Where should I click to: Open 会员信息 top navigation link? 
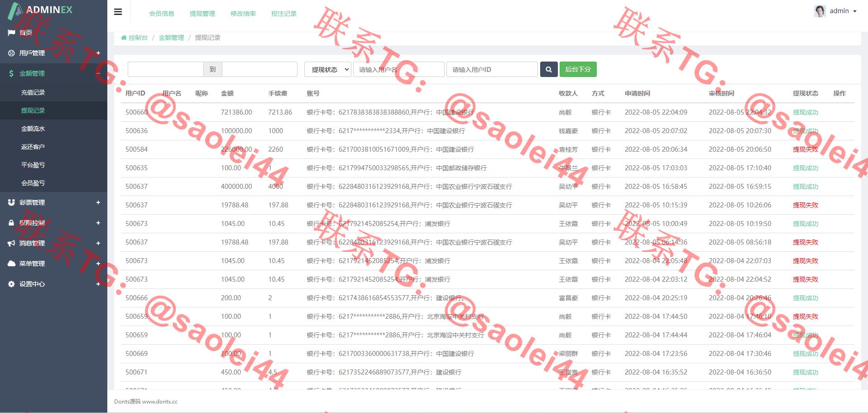point(162,14)
